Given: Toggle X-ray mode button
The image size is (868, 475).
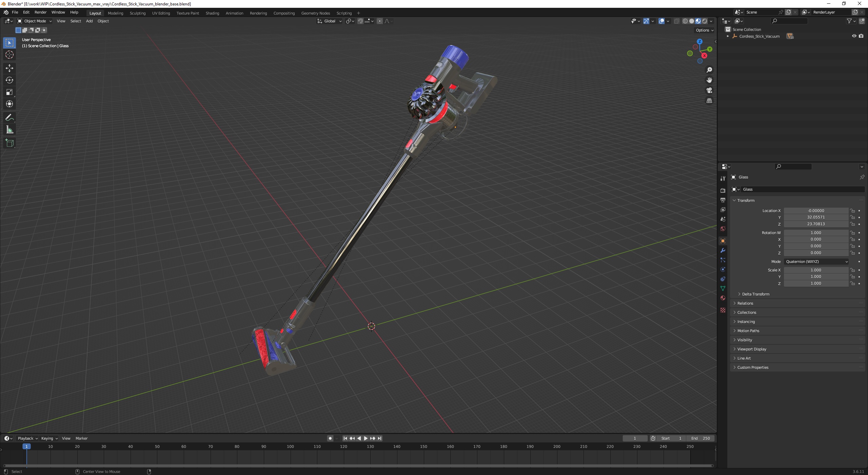Looking at the screenshot, I should tap(676, 21).
